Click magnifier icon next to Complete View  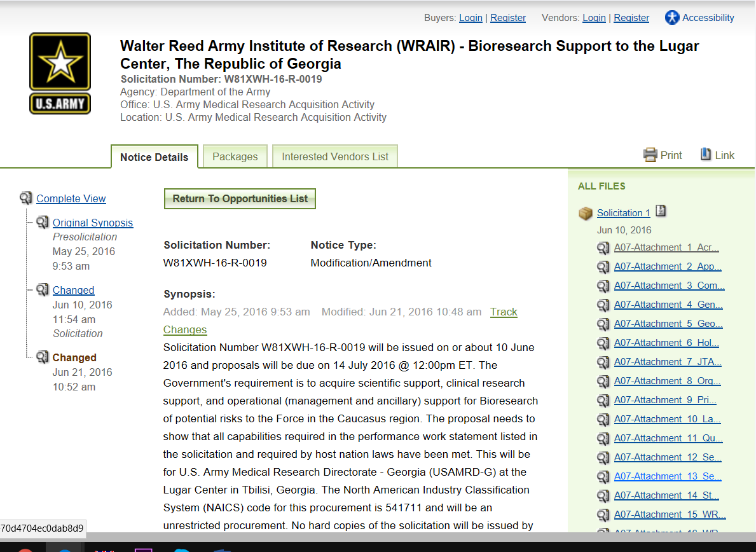click(x=26, y=198)
